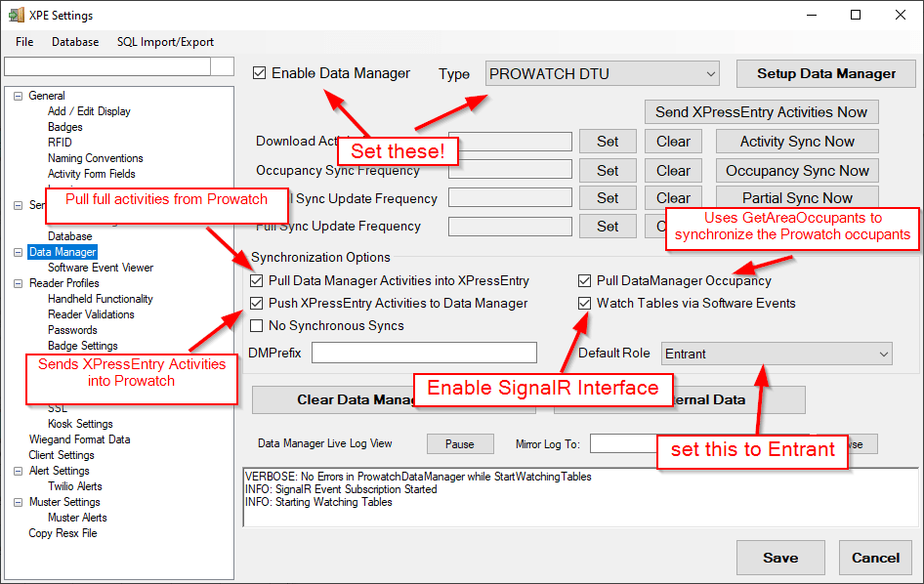Toggle Watch Tables via Software Events
This screenshot has width=924, height=584.
click(x=585, y=304)
